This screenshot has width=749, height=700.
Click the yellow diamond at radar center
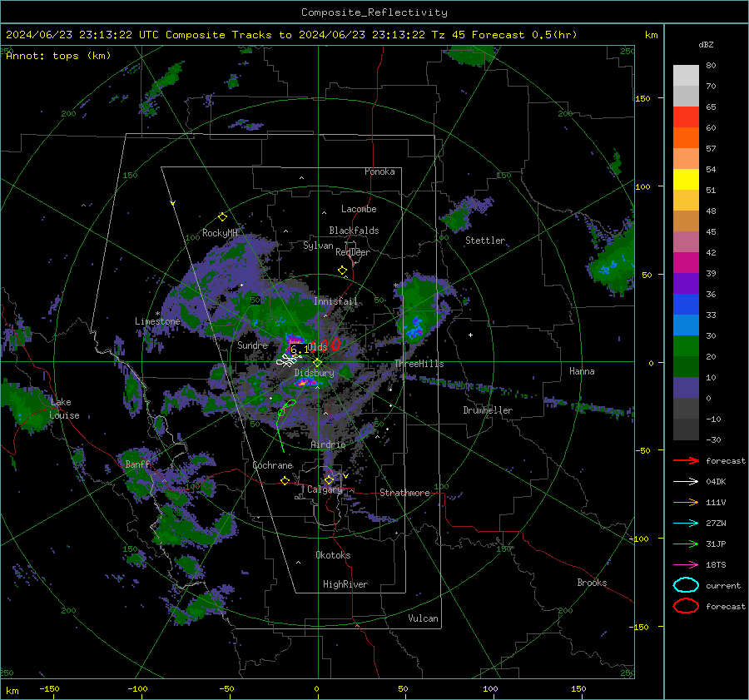pyautogui.click(x=318, y=363)
